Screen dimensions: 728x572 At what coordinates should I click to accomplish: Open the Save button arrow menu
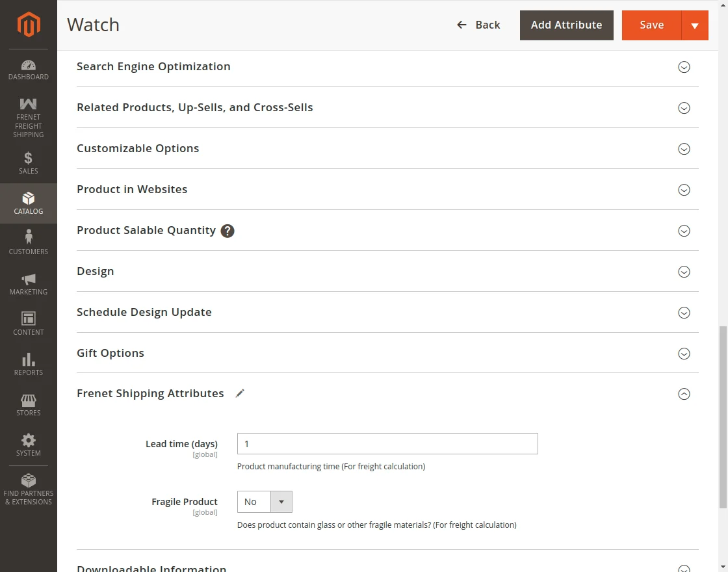coord(695,25)
